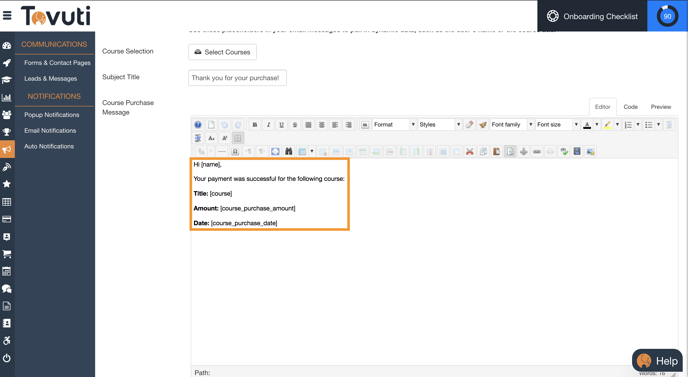Open the star sidebar icon
Image resolution: width=688 pixels, height=377 pixels.
pyautogui.click(x=7, y=184)
